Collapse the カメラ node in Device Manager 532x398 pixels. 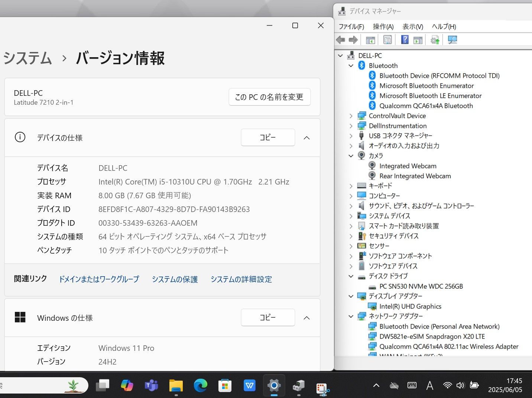351,156
